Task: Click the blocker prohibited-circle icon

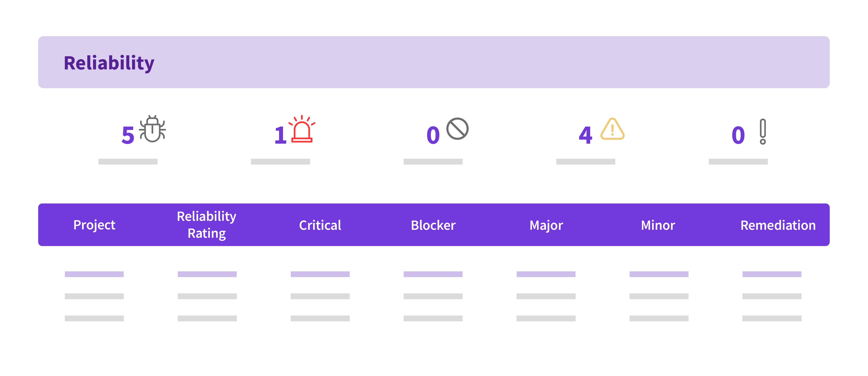Action: coord(457,129)
